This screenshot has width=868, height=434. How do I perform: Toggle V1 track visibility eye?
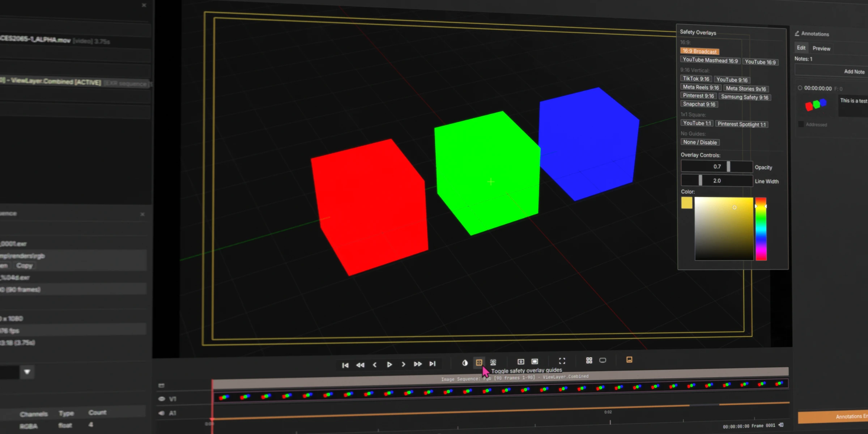162,399
